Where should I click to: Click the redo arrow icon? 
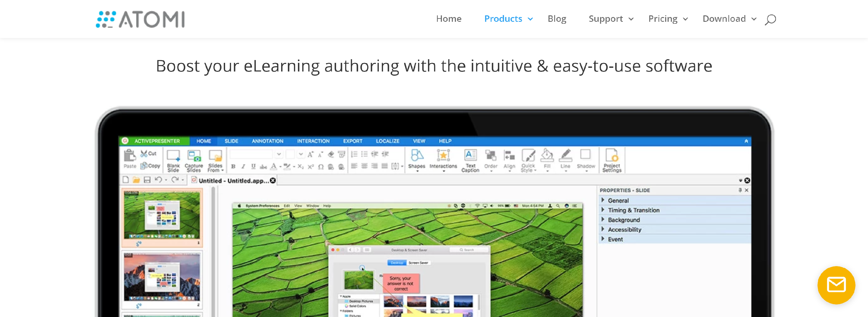[175, 180]
